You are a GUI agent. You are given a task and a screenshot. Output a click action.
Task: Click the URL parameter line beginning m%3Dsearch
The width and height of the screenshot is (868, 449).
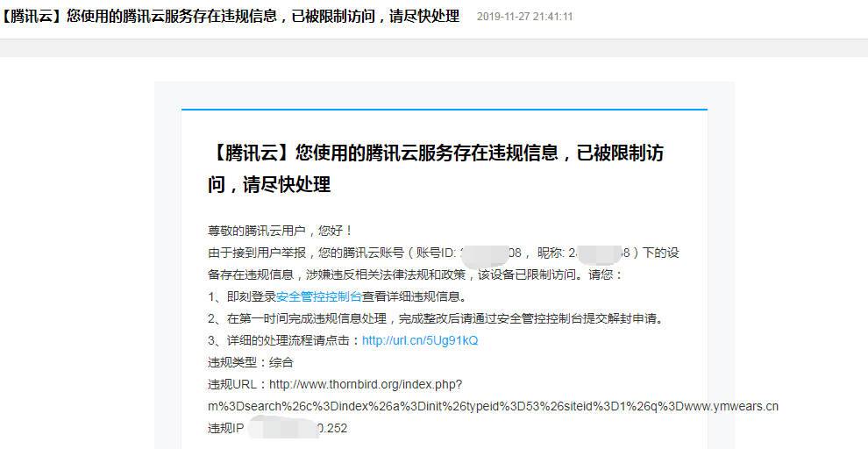pyautogui.click(x=493, y=406)
